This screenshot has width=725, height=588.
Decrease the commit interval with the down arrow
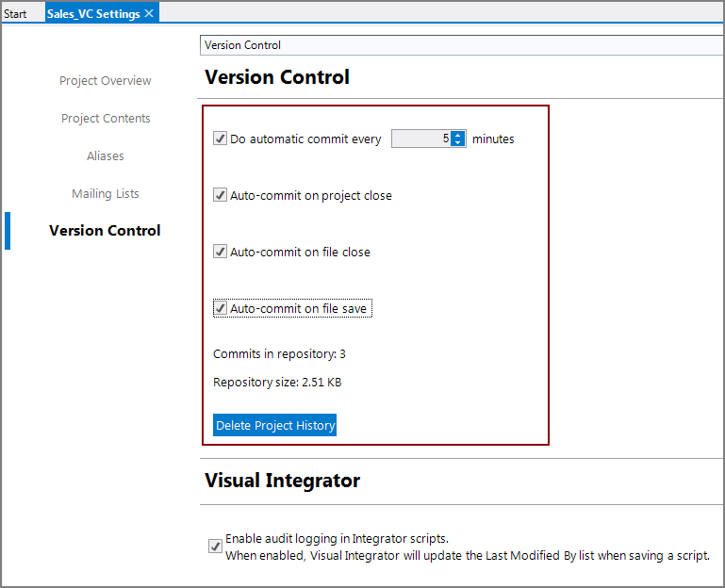point(458,143)
